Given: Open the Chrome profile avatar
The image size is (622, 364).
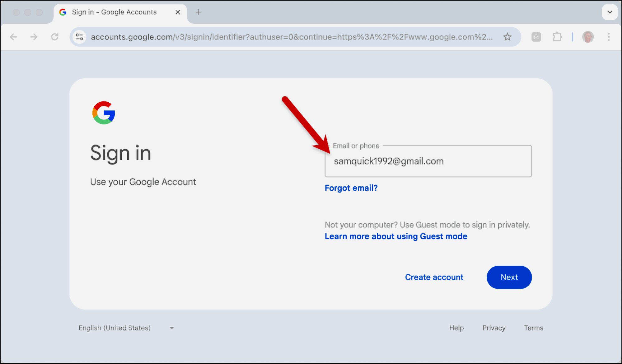Looking at the screenshot, I should (588, 37).
